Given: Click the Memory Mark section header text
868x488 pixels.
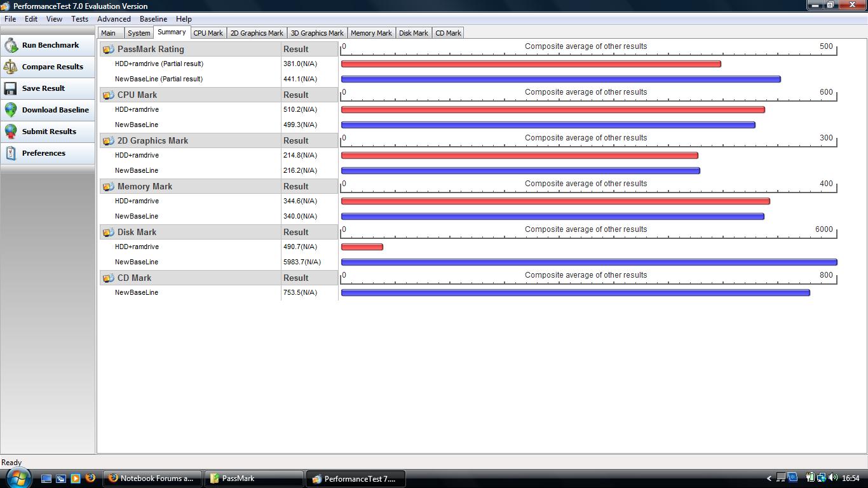Looking at the screenshot, I should (145, 186).
